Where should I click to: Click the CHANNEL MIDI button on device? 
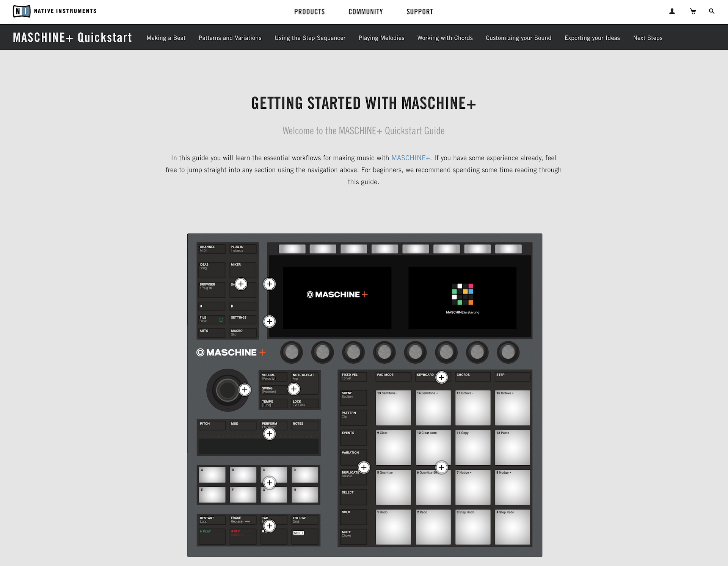tap(212, 249)
